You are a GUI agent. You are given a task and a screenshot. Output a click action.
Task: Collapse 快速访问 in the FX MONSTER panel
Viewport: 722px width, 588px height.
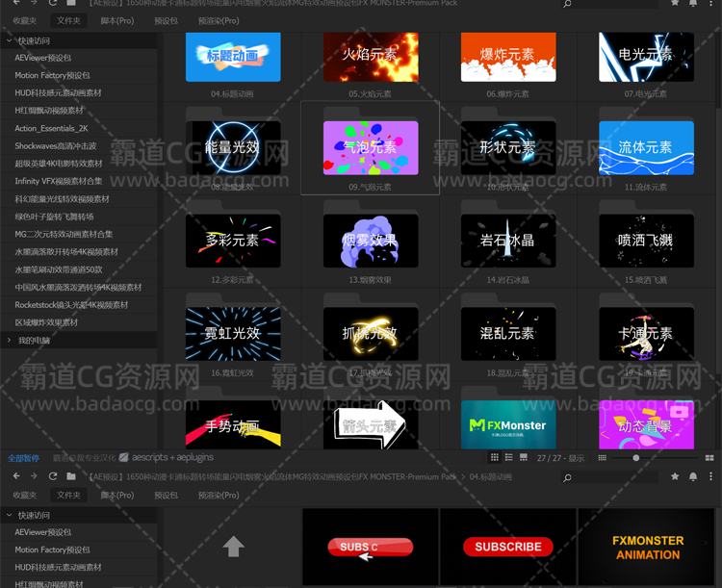point(9,40)
